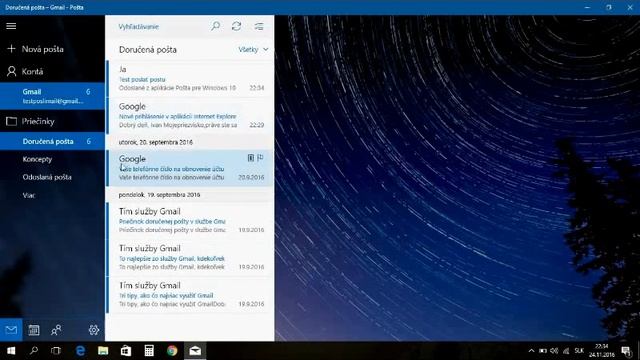
Task: Switch to the Calendar app icon
Action: click(x=33, y=330)
